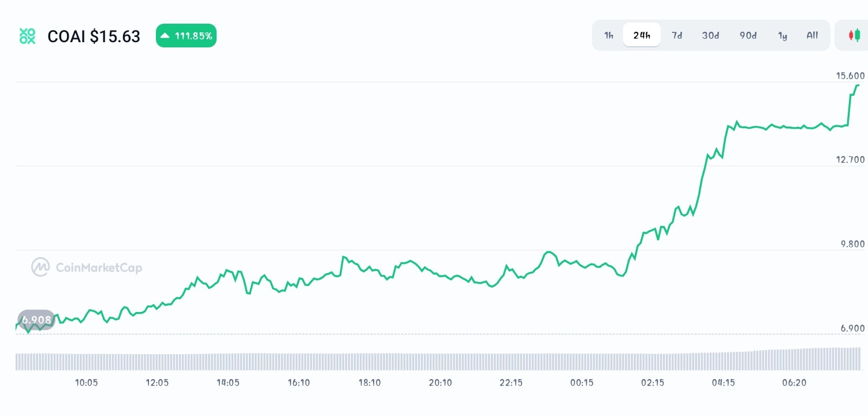Click the 18:10 time axis label
The width and height of the screenshot is (868, 416).
click(370, 382)
